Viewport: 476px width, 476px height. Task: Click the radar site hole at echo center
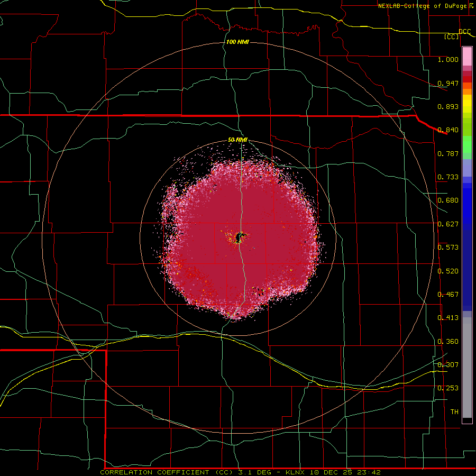(x=240, y=237)
